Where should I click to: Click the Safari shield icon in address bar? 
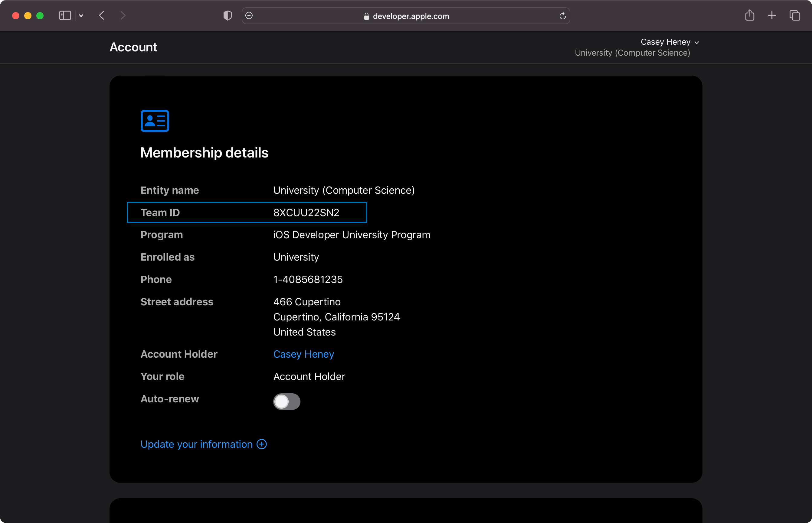tap(227, 16)
